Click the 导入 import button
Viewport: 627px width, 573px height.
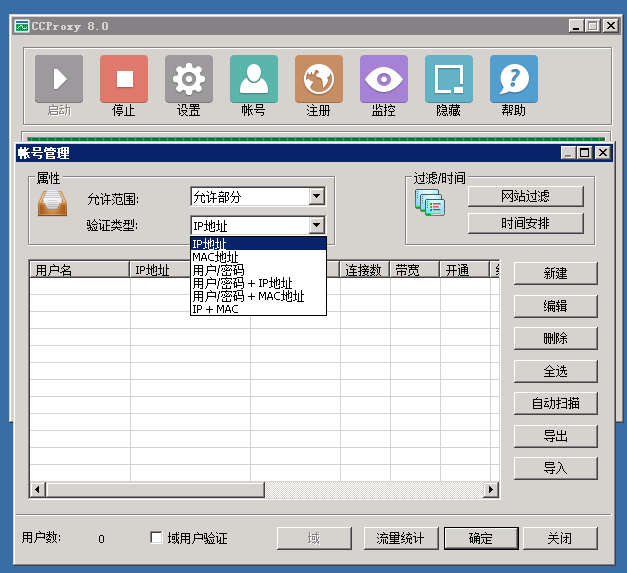[x=555, y=468]
